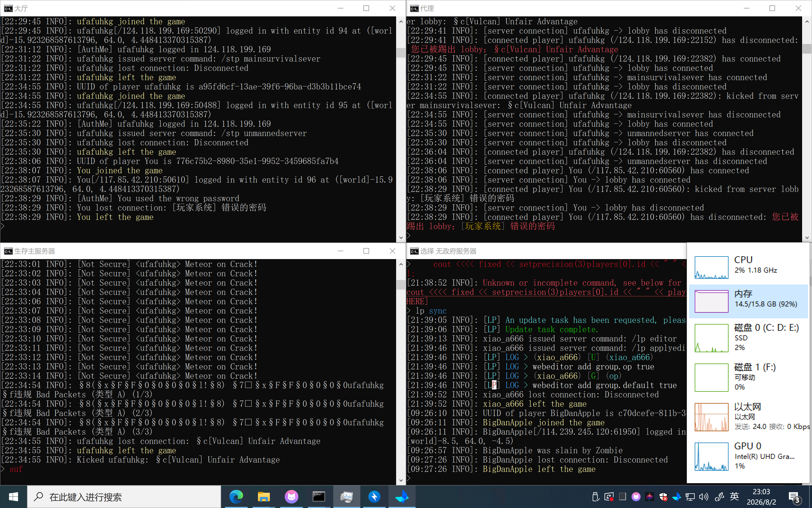Click the 大厅 window title bar icon

tap(8, 8)
